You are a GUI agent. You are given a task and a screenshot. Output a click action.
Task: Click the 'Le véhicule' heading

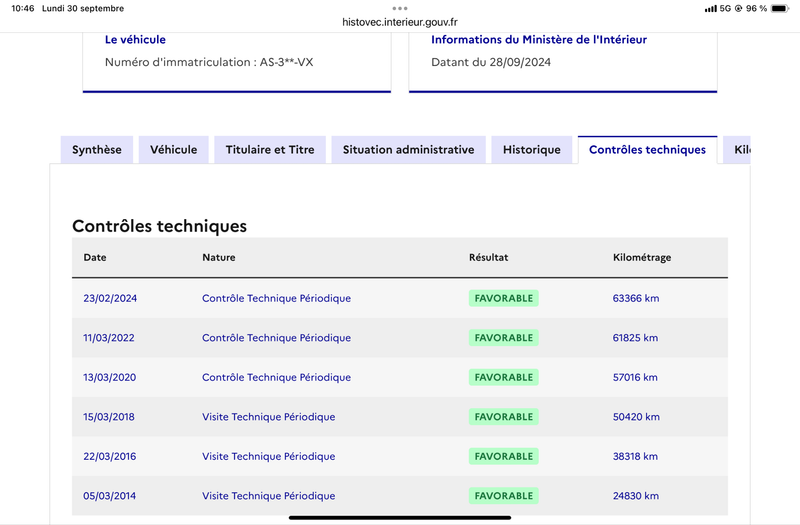135,39
